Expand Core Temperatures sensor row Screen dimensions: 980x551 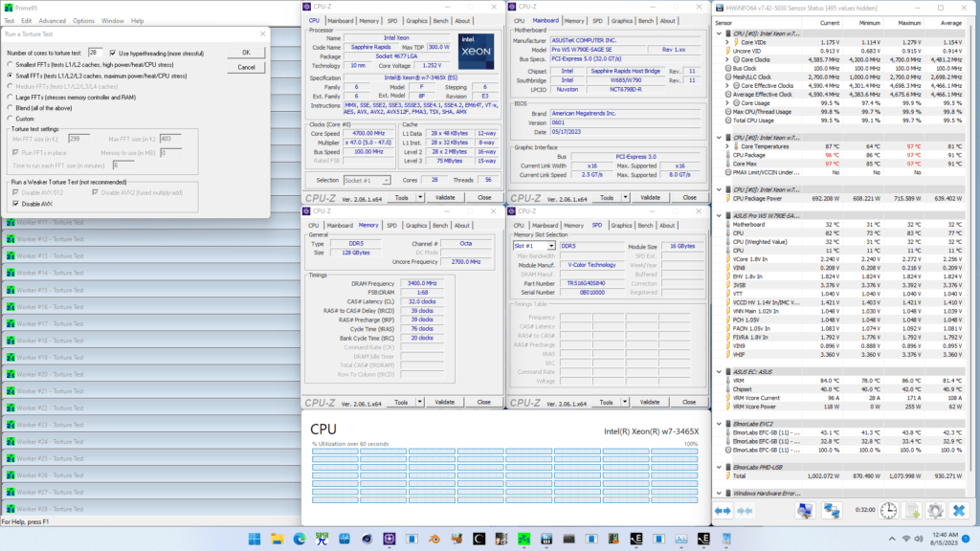727,146
